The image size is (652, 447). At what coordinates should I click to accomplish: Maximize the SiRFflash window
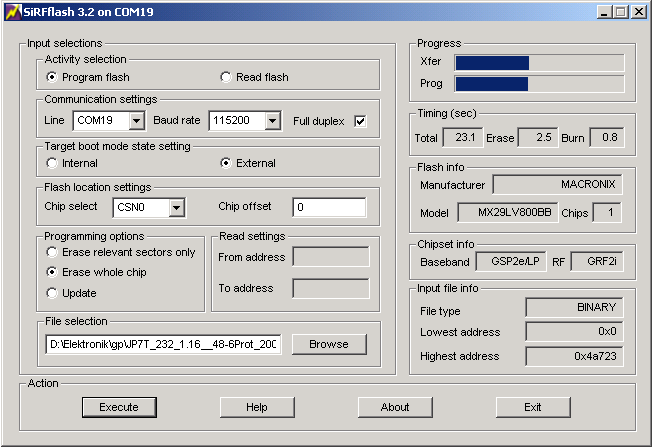(620, 12)
